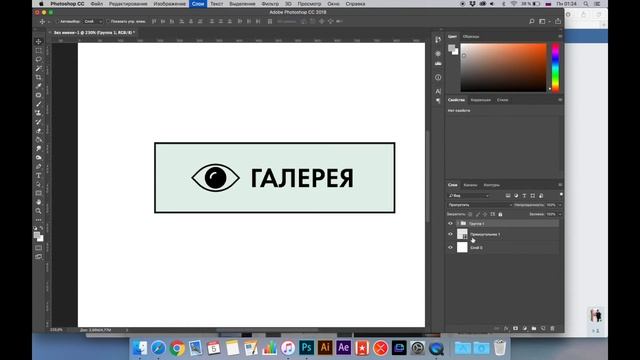
Task: Open the layer filter type dropdown
Action: [x=468, y=196]
